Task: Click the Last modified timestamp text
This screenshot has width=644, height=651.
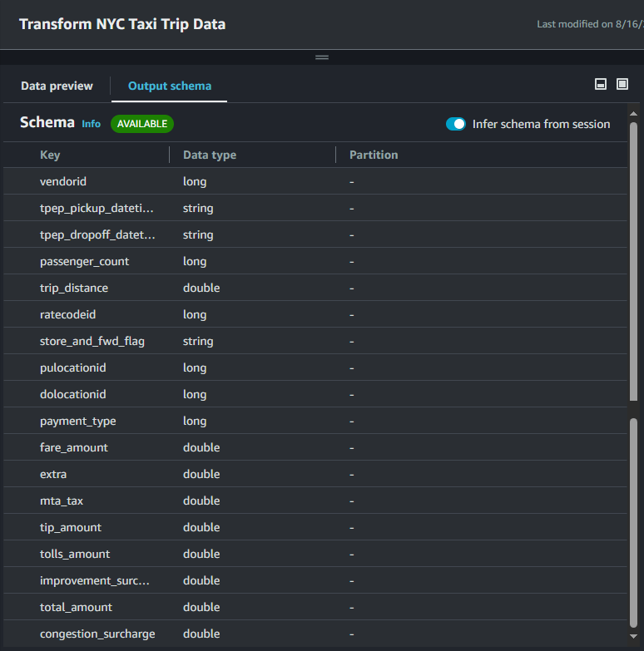Action: pyautogui.click(x=590, y=24)
